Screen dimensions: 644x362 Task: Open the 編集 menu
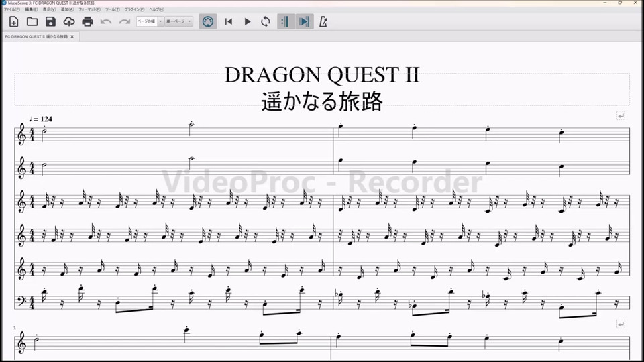point(32,9)
